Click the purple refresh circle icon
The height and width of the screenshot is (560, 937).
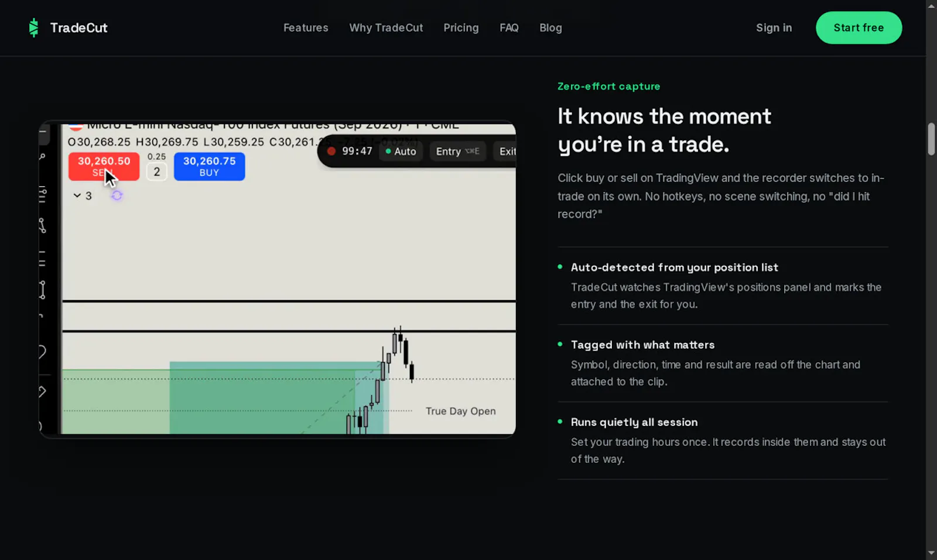[117, 195]
